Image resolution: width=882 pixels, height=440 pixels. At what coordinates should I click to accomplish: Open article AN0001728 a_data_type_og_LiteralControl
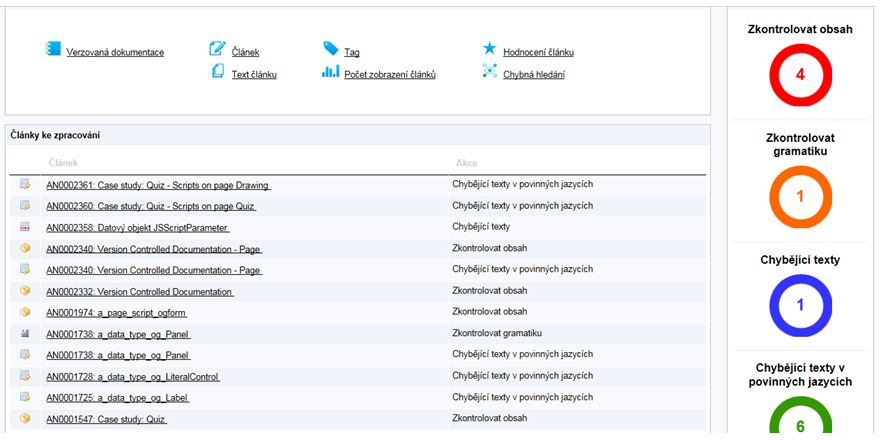pos(133,377)
